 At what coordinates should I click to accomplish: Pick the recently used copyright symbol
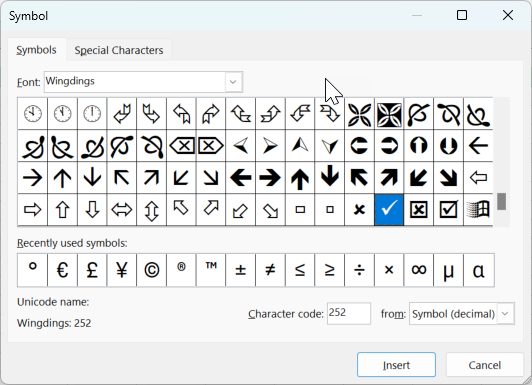click(x=151, y=270)
